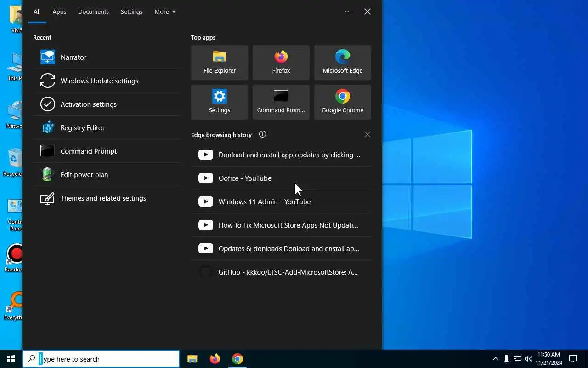Open Firefox from the taskbar
This screenshot has height=368, width=588.
pyautogui.click(x=215, y=359)
